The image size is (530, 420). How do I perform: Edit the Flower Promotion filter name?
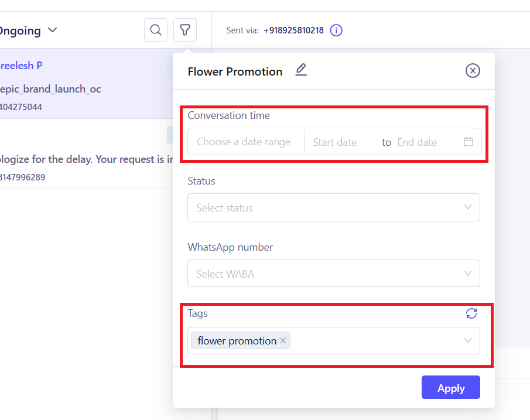(x=301, y=70)
